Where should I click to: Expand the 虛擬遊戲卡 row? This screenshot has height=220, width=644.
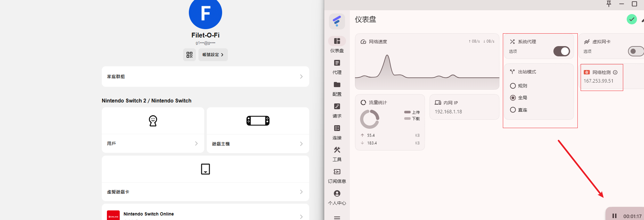point(205,192)
